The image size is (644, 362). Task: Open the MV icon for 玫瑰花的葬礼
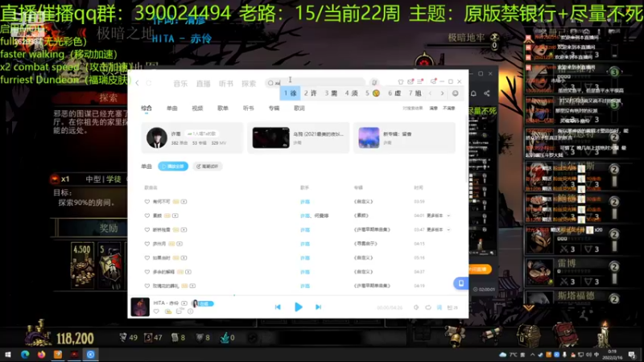(192, 286)
